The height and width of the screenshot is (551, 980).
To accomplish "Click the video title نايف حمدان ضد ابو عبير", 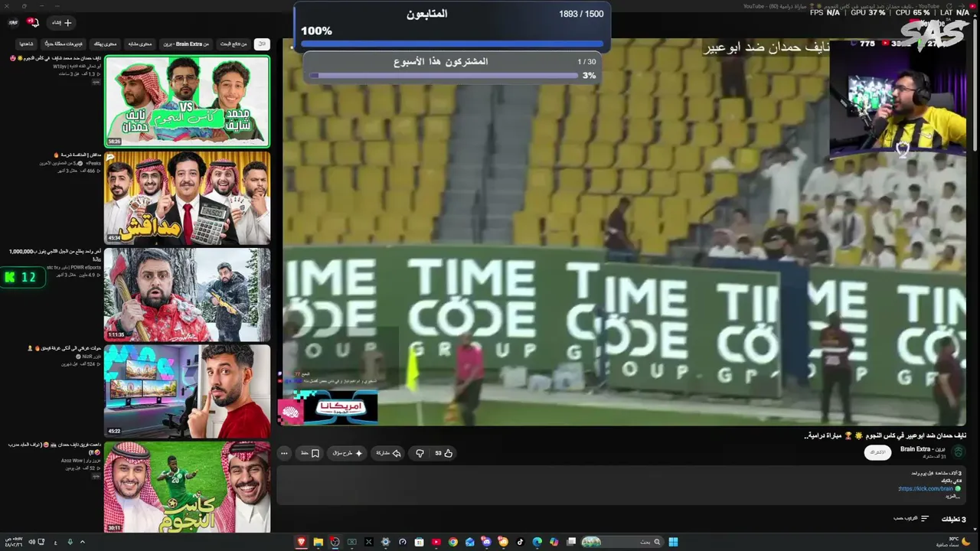I will [x=885, y=435].
